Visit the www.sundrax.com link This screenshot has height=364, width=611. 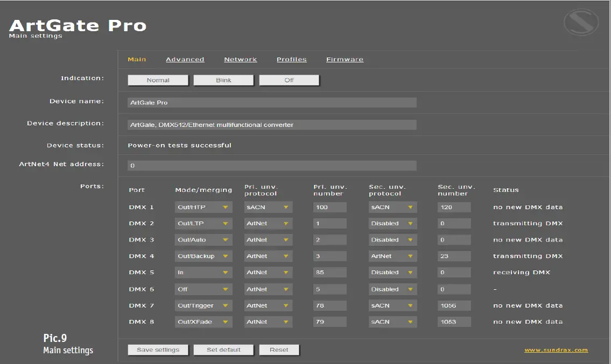coord(556,350)
